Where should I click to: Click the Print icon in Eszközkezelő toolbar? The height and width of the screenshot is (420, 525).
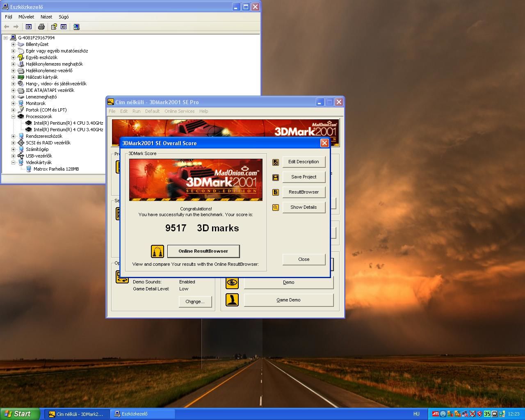[x=41, y=27]
